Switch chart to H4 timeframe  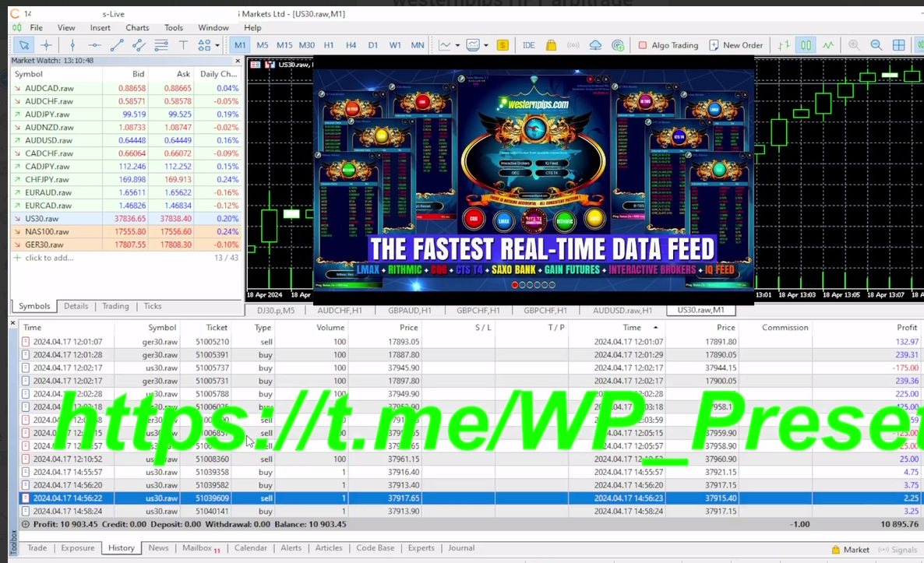[x=351, y=45]
